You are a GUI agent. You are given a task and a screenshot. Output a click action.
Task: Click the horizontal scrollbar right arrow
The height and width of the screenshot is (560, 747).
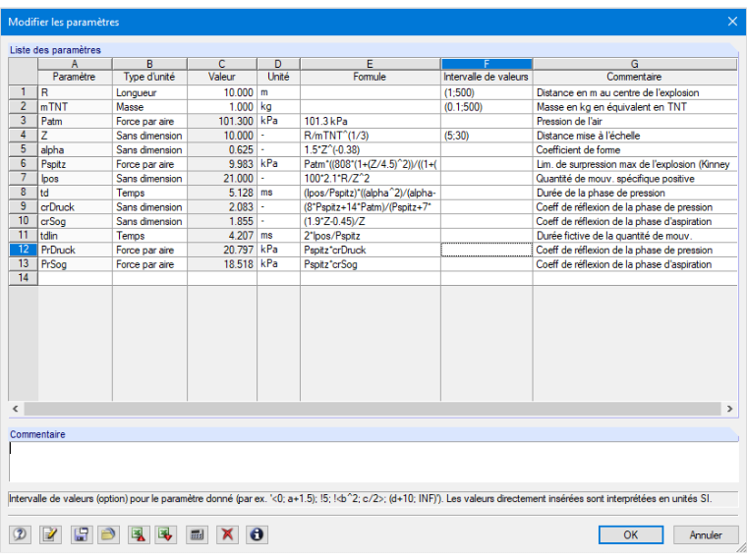point(729,409)
